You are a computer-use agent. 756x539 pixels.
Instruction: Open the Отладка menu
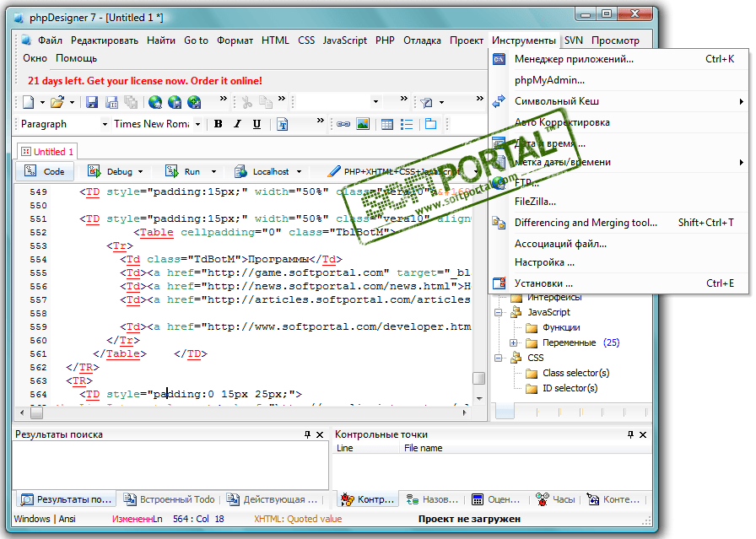point(423,40)
